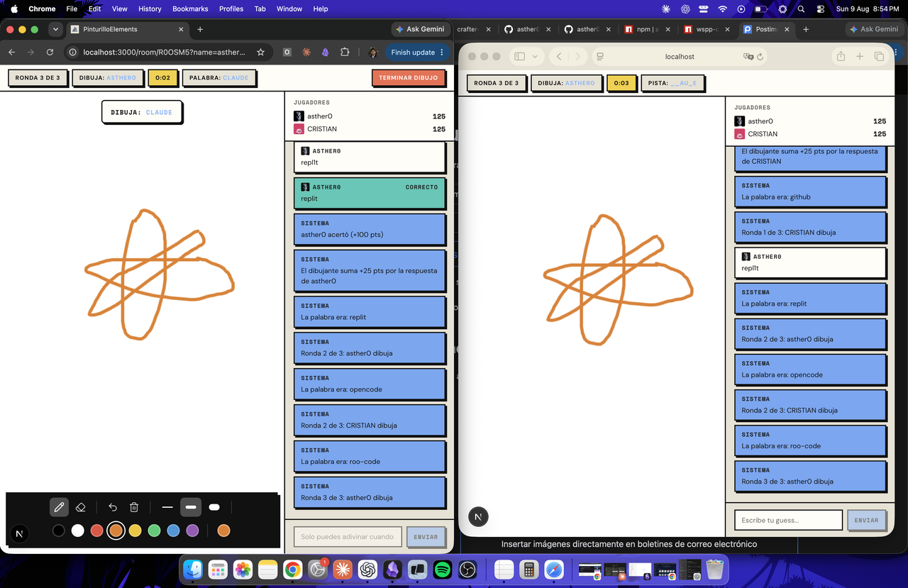
Task: Open Finder from the Dock
Action: pyautogui.click(x=193, y=569)
